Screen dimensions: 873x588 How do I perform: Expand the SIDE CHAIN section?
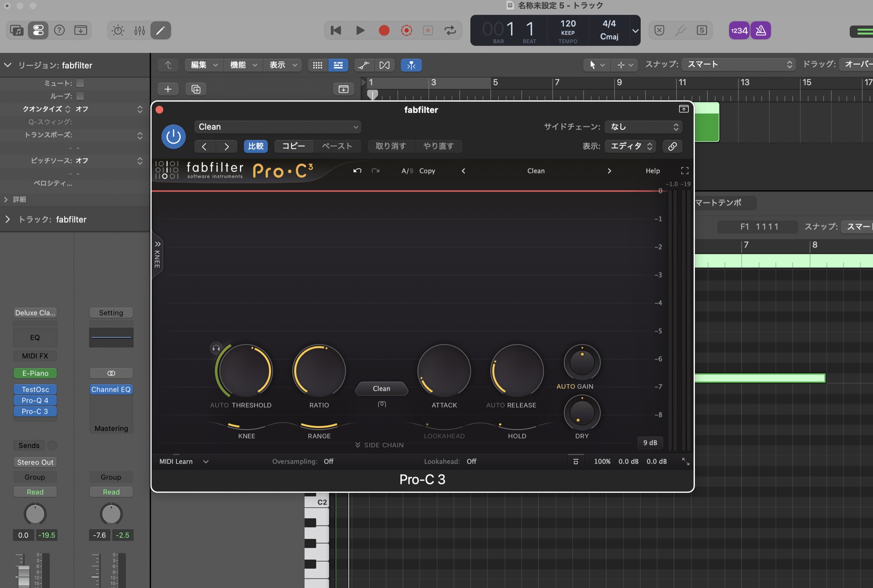tap(379, 445)
